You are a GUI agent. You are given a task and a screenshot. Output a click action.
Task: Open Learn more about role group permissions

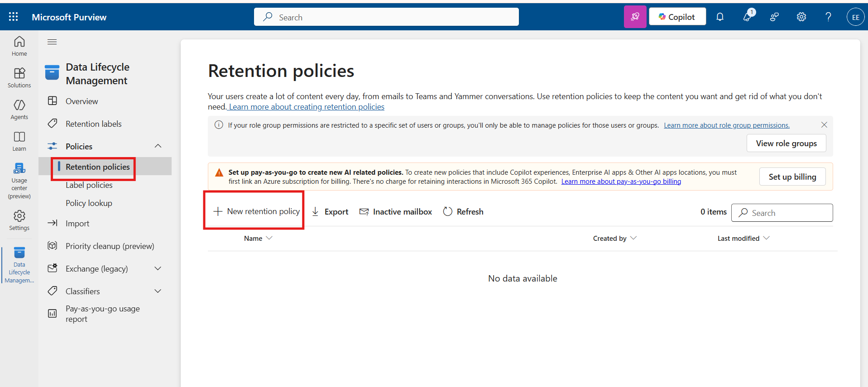coord(727,125)
